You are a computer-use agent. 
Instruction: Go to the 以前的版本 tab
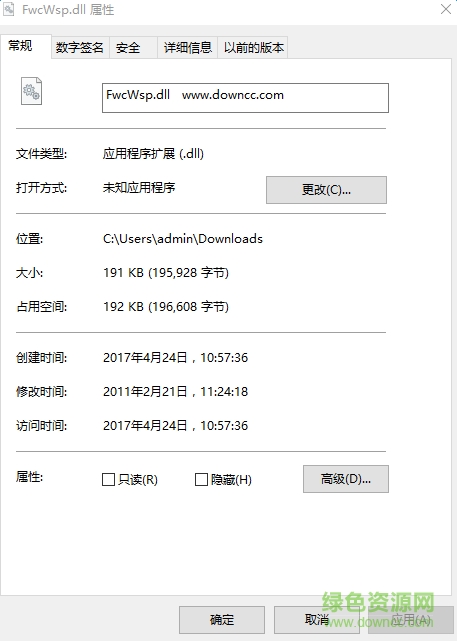[253, 47]
